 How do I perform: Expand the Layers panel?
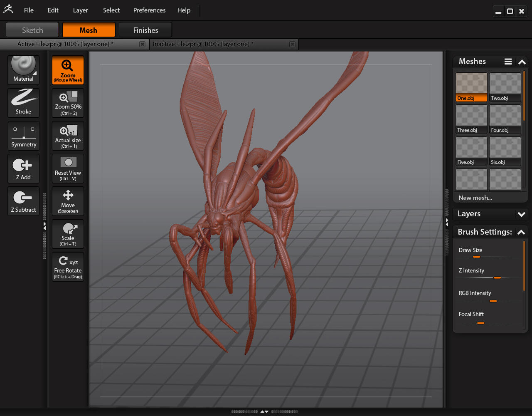[x=521, y=214]
